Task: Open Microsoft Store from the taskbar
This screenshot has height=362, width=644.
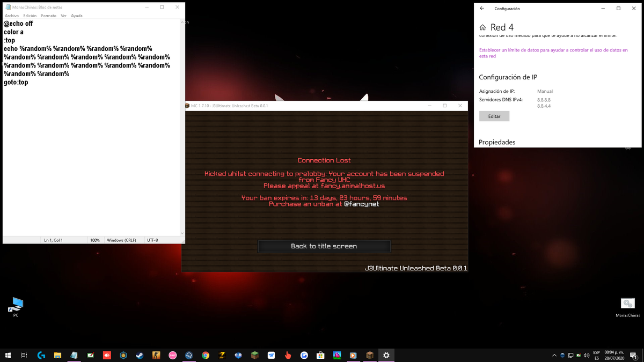Action: tap(320, 355)
